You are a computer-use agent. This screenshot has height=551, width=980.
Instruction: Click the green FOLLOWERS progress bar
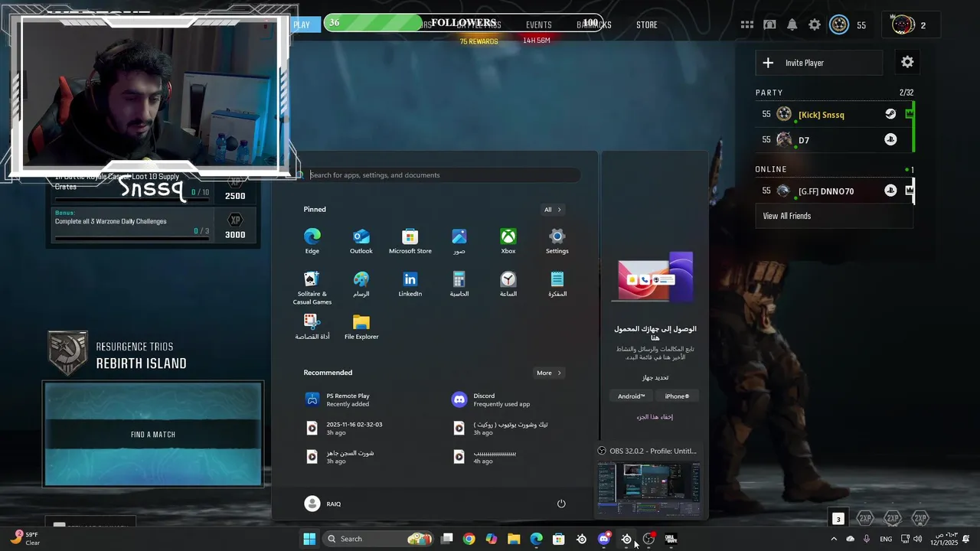pos(462,23)
